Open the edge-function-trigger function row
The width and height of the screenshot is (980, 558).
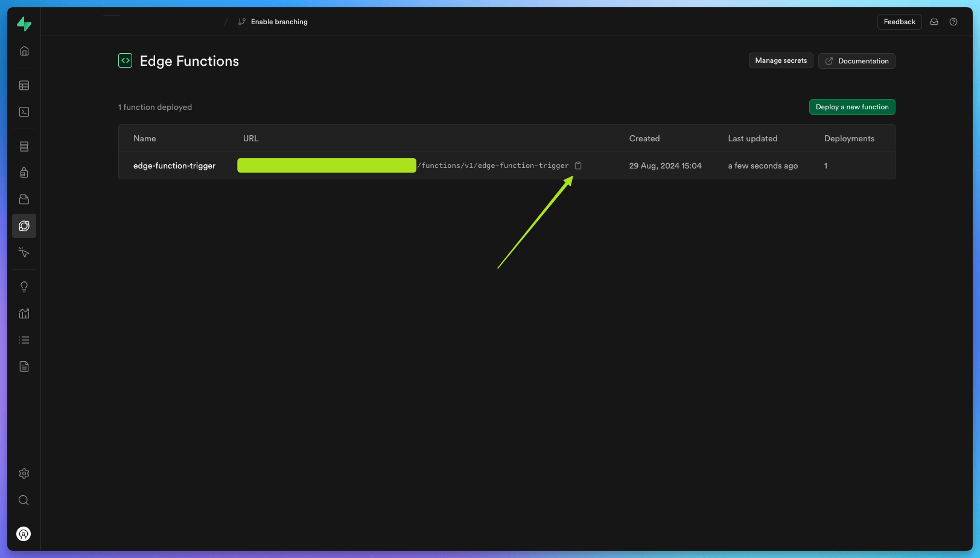[x=507, y=165]
